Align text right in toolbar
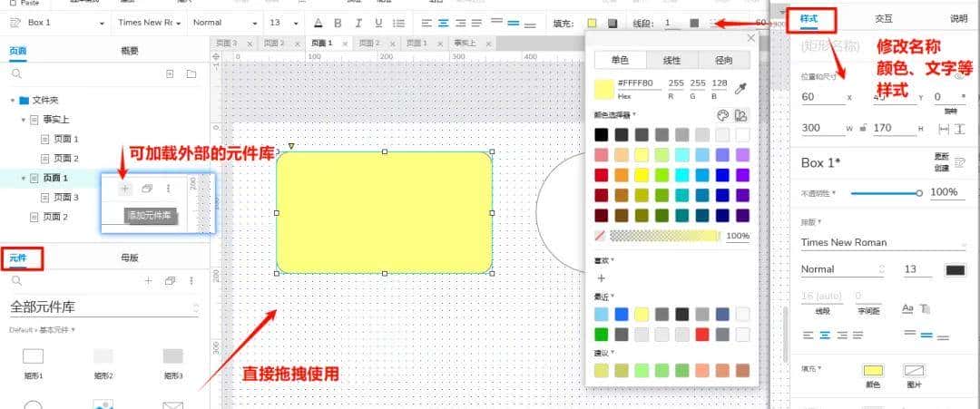This screenshot has width=980, height=409. point(461,23)
